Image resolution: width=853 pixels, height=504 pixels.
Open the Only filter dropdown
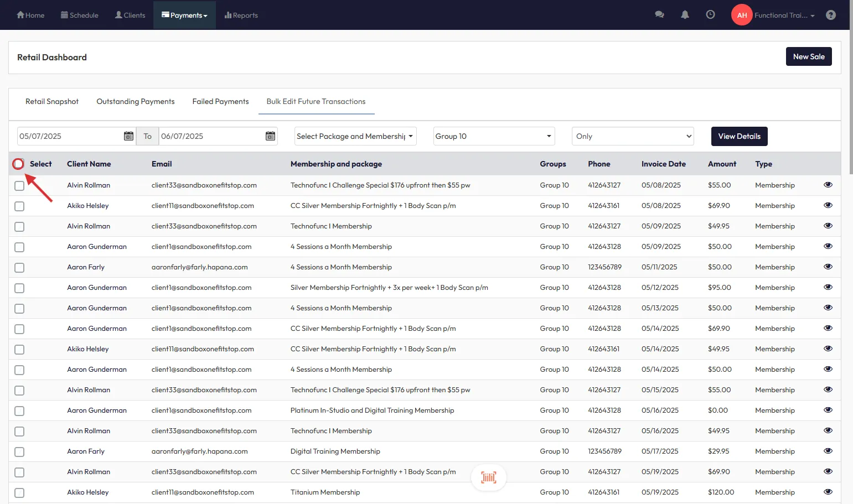point(633,136)
